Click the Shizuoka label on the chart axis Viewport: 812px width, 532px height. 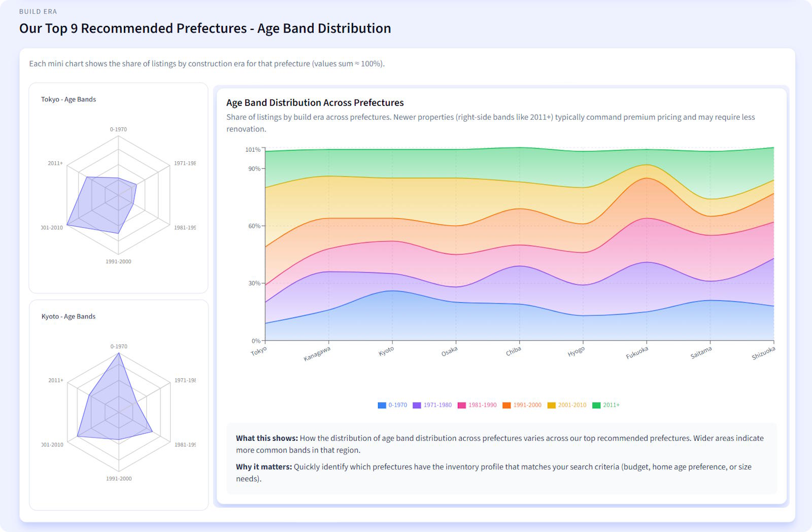click(763, 353)
